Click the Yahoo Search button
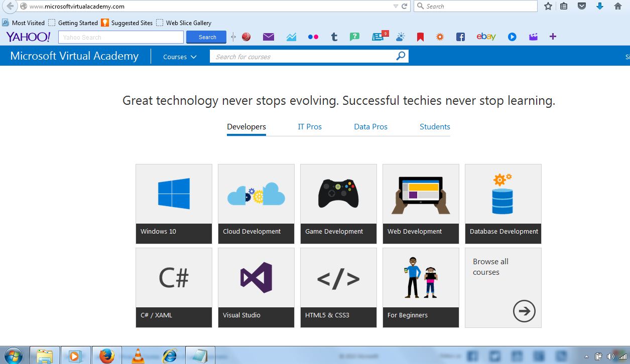The image size is (630, 364). [x=206, y=37]
